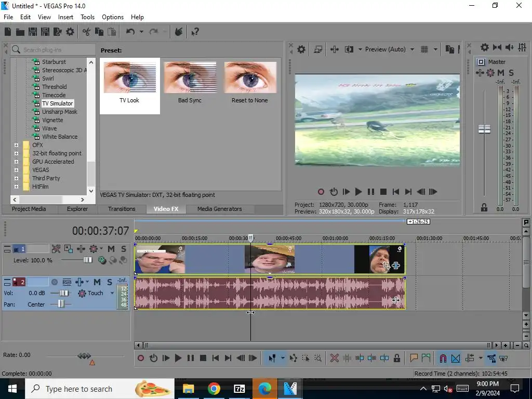The width and height of the screenshot is (532, 399).
Task: Toggle lock fader channels on Master
Action: 484,208
